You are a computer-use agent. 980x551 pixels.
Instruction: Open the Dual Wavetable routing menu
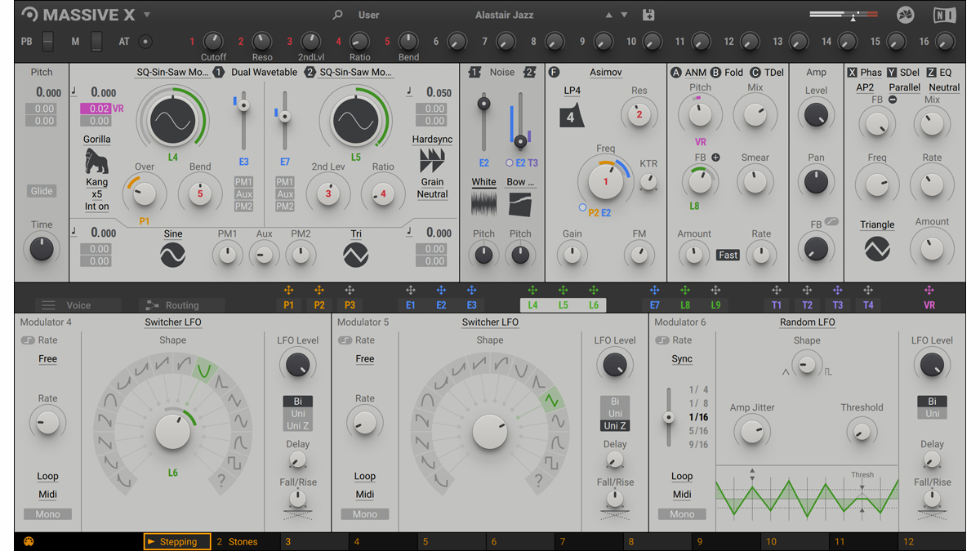[x=264, y=73]
